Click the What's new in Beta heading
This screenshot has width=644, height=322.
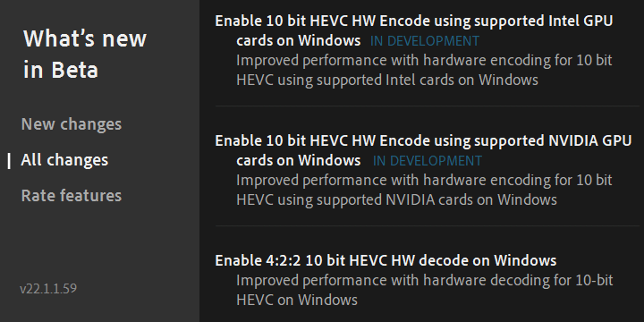[85, 55]
